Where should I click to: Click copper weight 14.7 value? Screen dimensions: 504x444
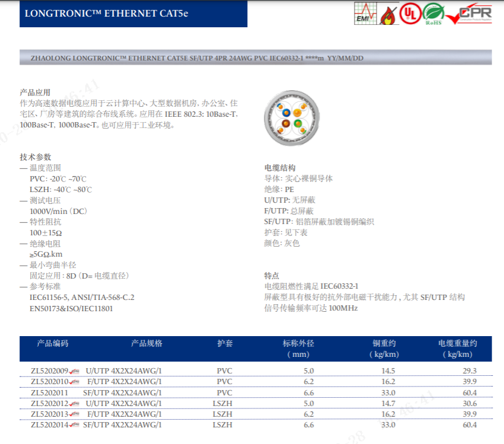pyautogui.click(x=388, y=403)
